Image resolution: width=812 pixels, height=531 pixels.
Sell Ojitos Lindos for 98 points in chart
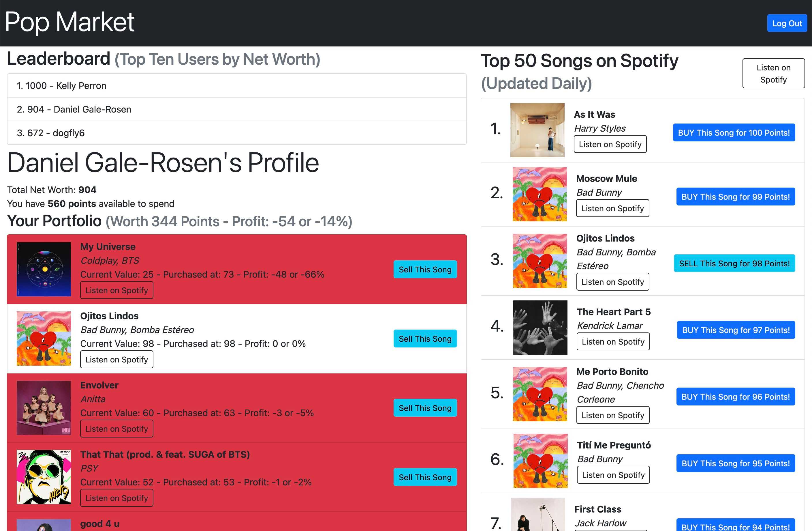click(734, 263)
